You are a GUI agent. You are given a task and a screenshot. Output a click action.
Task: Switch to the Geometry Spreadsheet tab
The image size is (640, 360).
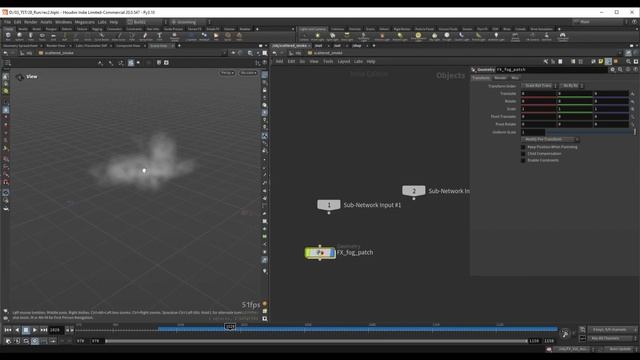(20, 46)
